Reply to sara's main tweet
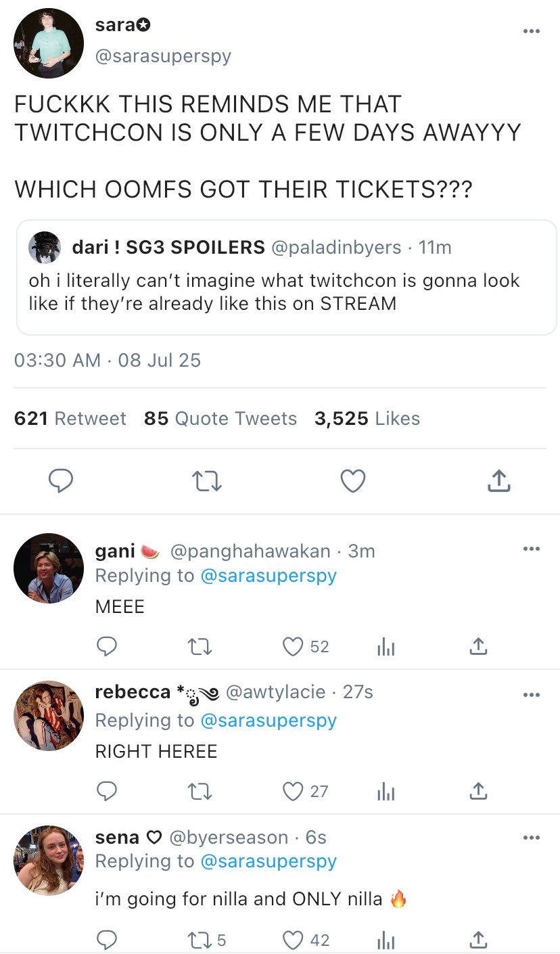Viewport: 560px width, 954px height. point(61,481)
